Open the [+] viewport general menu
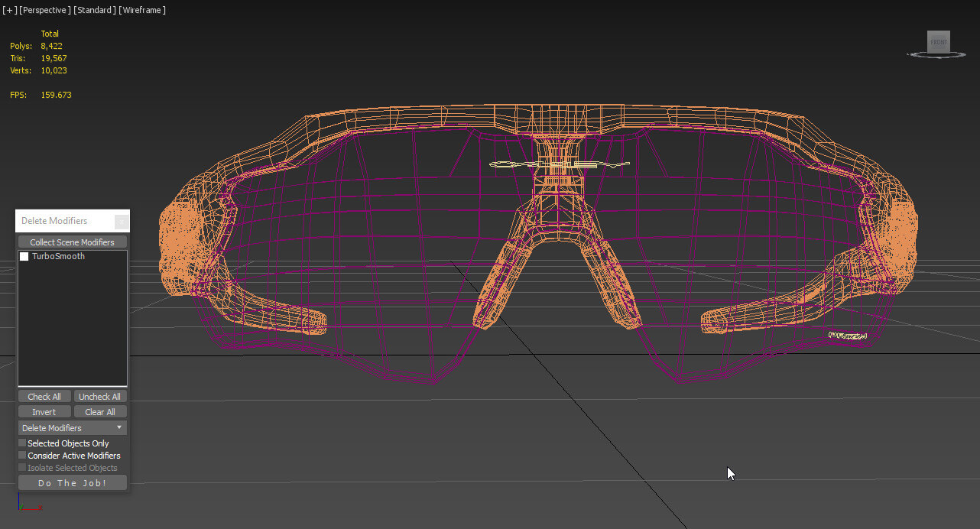Viewport: 980px width, 529px height. [9, 10]
